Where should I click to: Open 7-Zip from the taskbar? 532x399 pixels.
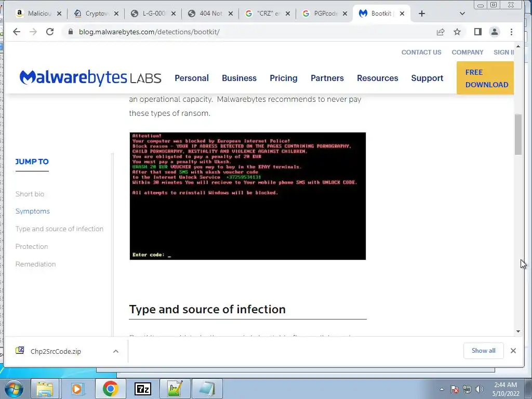[143, 389]
